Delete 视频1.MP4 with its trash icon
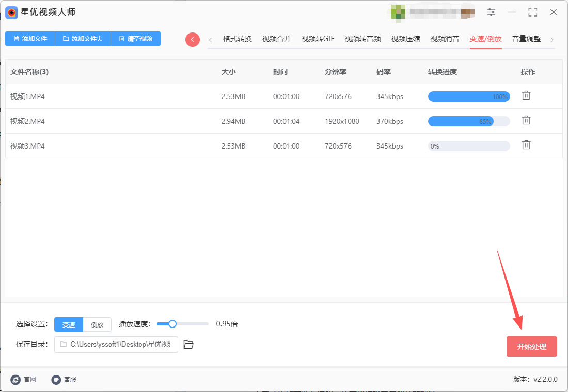Screen dimensions: 568x392 (x=526, y=95)
